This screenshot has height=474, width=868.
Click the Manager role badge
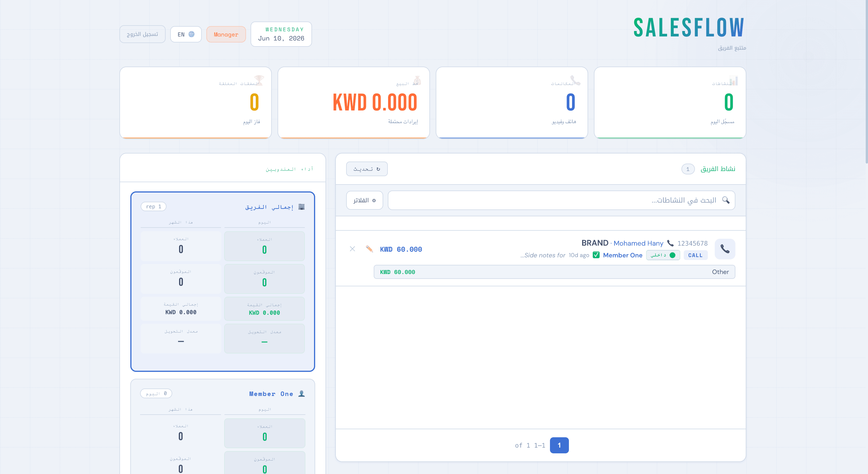coord(226,34)
